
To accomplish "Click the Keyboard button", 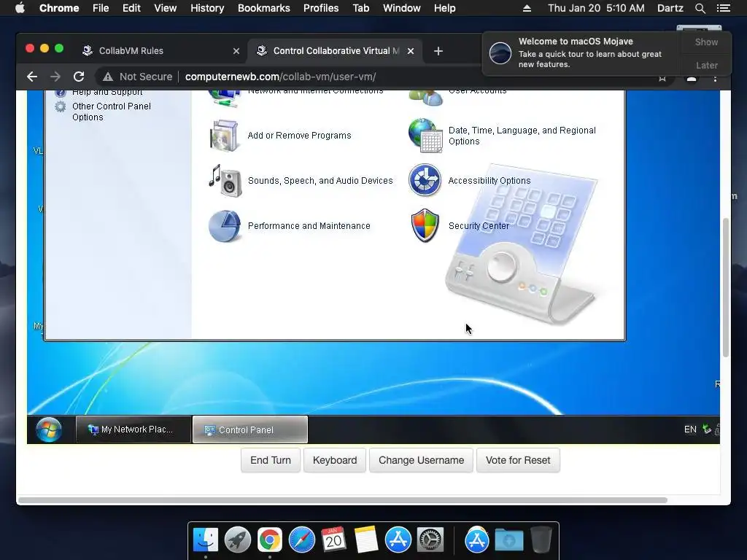I will pos(335,460).
